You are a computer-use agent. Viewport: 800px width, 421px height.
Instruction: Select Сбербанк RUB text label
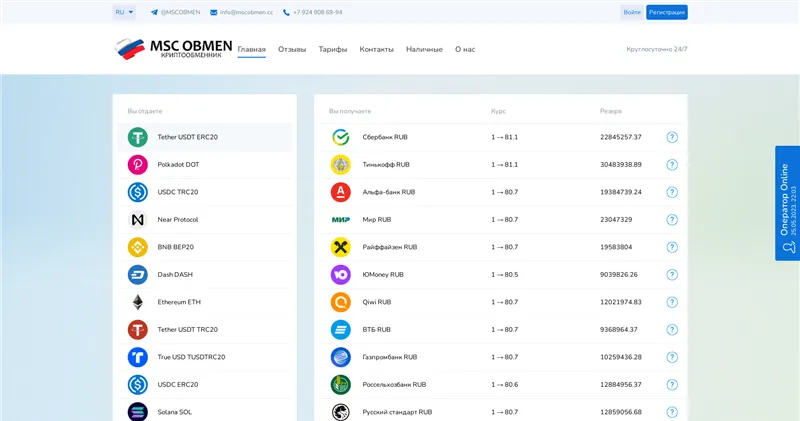385,137
